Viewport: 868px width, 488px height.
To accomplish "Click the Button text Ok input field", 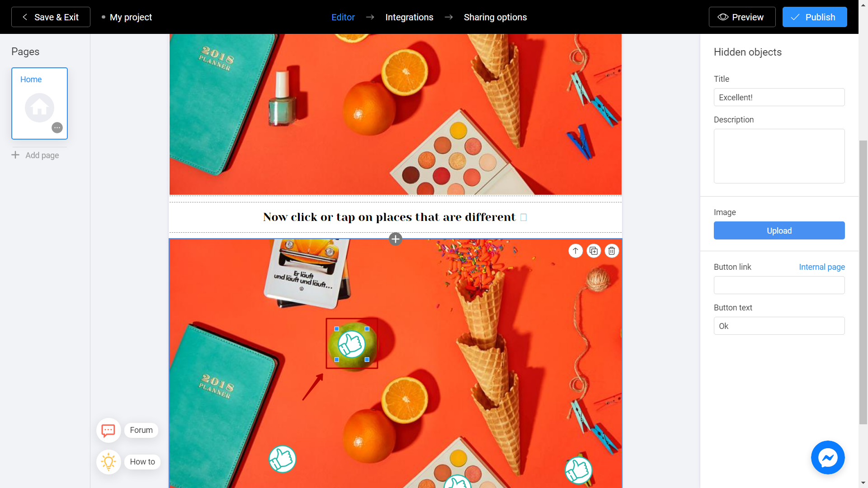I will click(780, 326).
